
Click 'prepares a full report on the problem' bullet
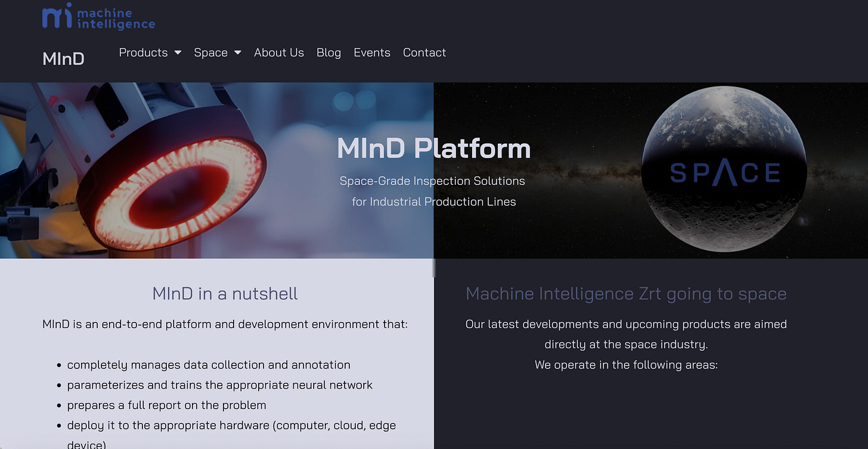pos(166,405)
